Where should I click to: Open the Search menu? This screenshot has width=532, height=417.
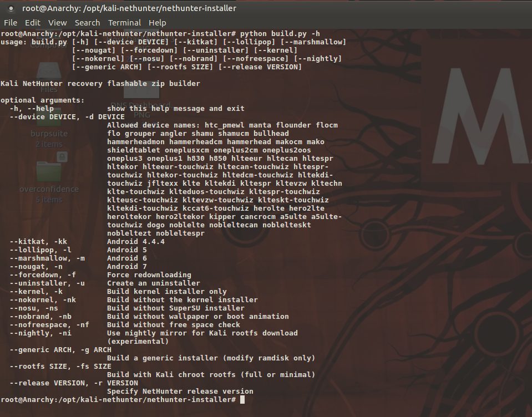click(x=87, y=23)
